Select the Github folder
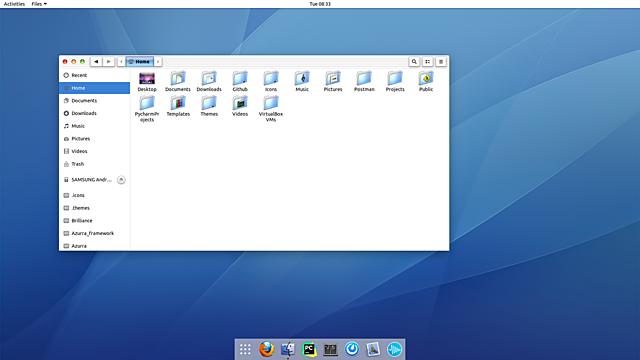Viewport: 640px width, 360px height. tap(240, 82)
